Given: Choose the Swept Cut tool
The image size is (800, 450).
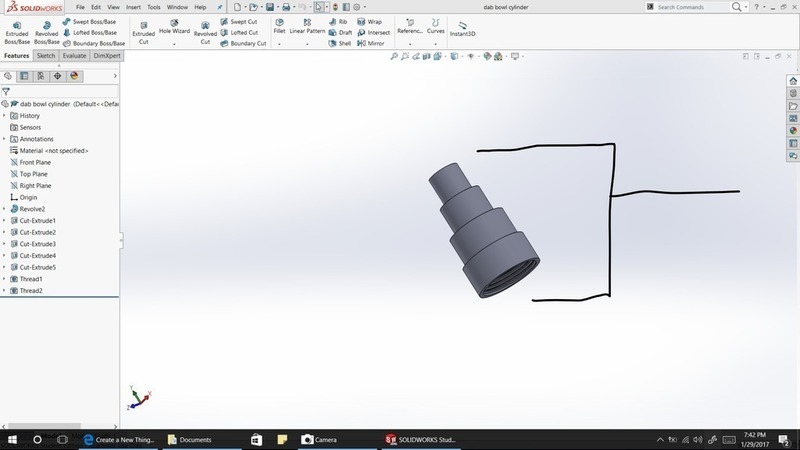Looking at the screenshot, I should (238, 22).
